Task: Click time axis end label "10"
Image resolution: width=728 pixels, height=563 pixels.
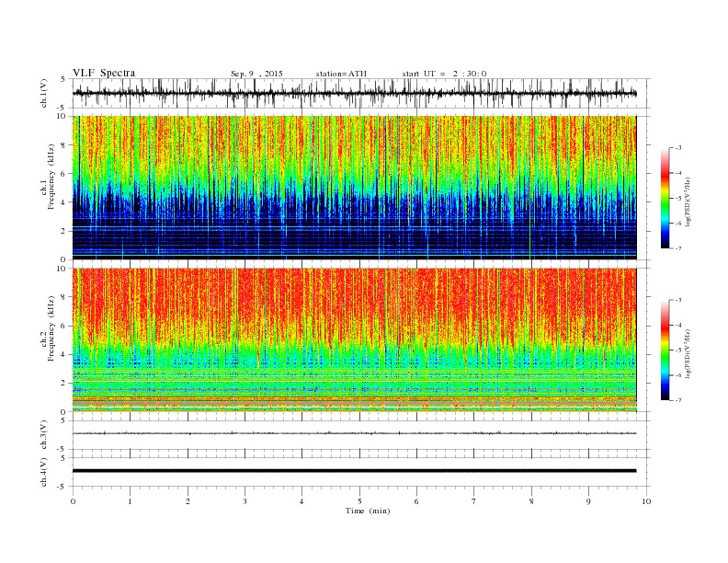Action: point(646,501)
